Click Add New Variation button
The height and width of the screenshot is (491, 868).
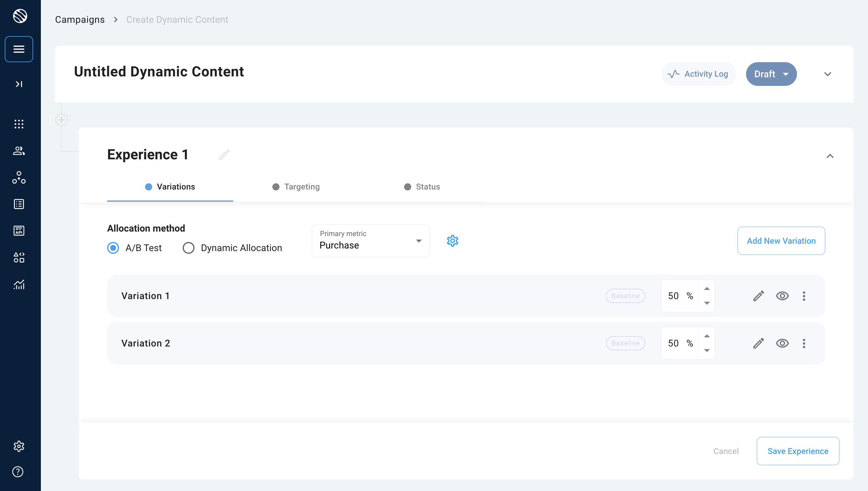781,241
